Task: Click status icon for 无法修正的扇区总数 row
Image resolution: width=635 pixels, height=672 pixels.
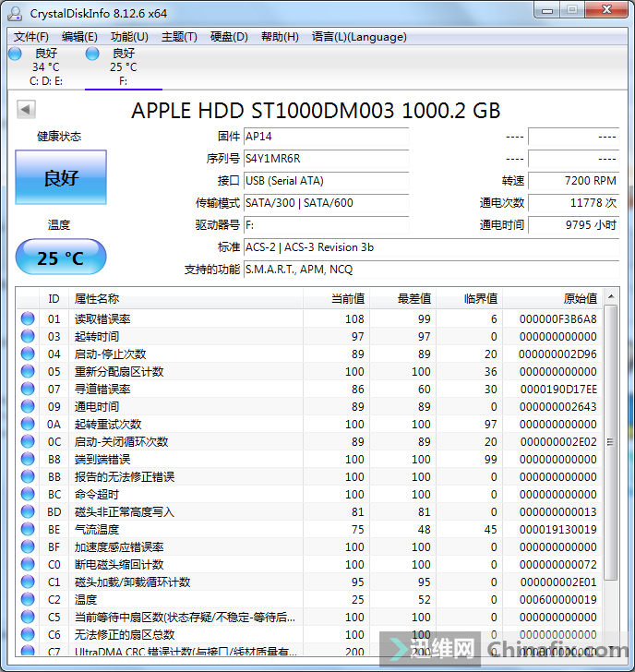Action: coord(28,635)
